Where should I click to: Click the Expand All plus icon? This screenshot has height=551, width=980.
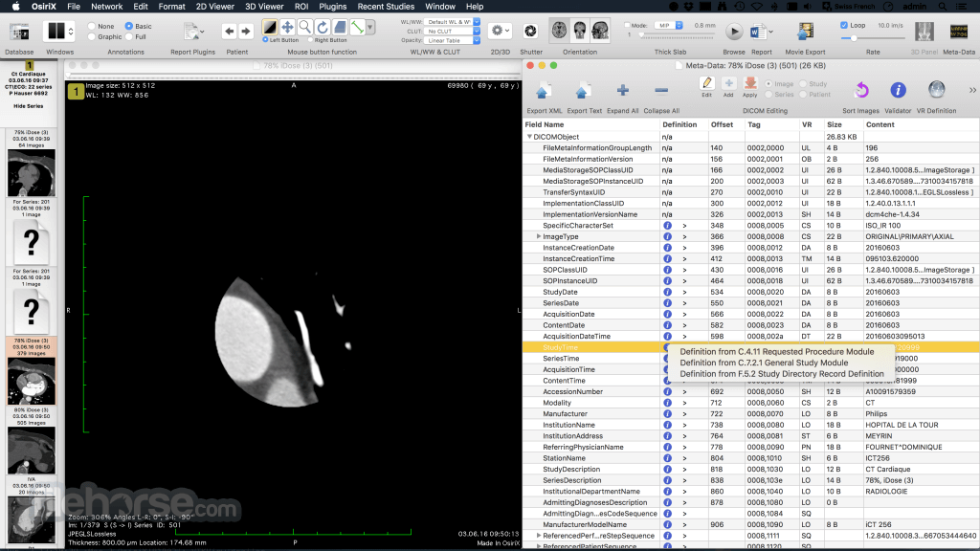(622, 91)
